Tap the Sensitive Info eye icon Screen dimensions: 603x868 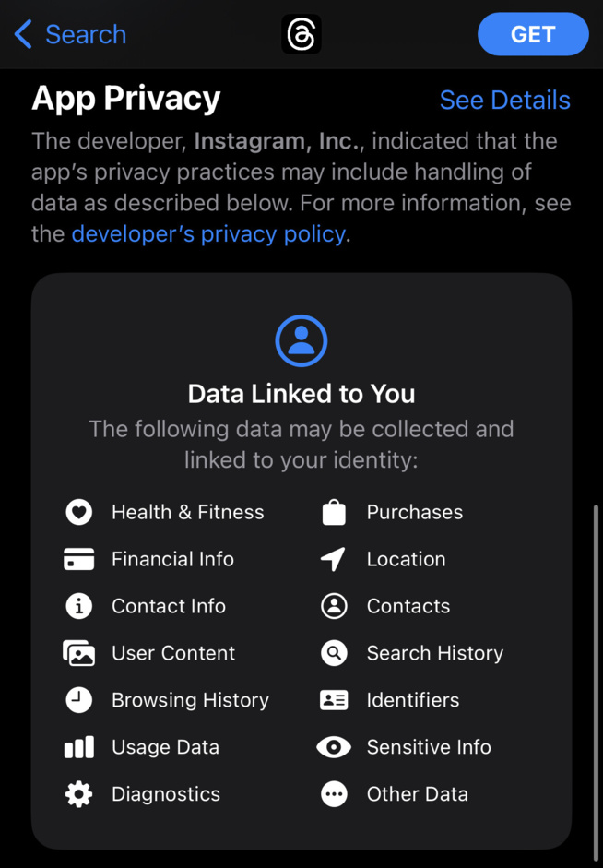pyautogui.click(x=334, y=747)
